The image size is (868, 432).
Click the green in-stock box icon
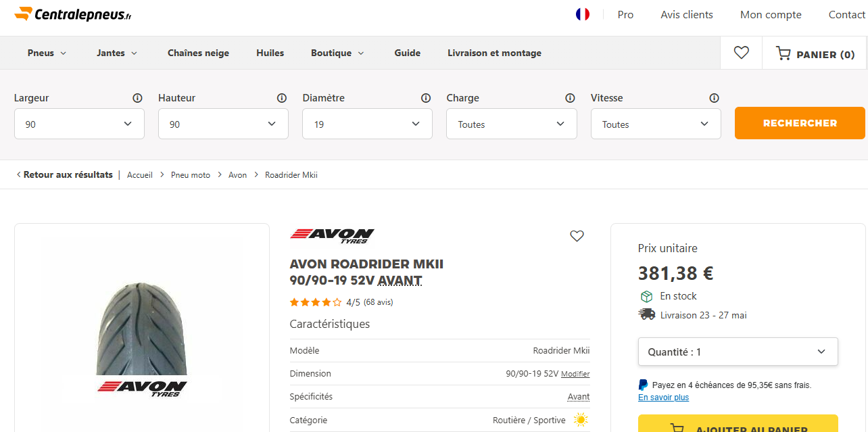click(646, 296)
